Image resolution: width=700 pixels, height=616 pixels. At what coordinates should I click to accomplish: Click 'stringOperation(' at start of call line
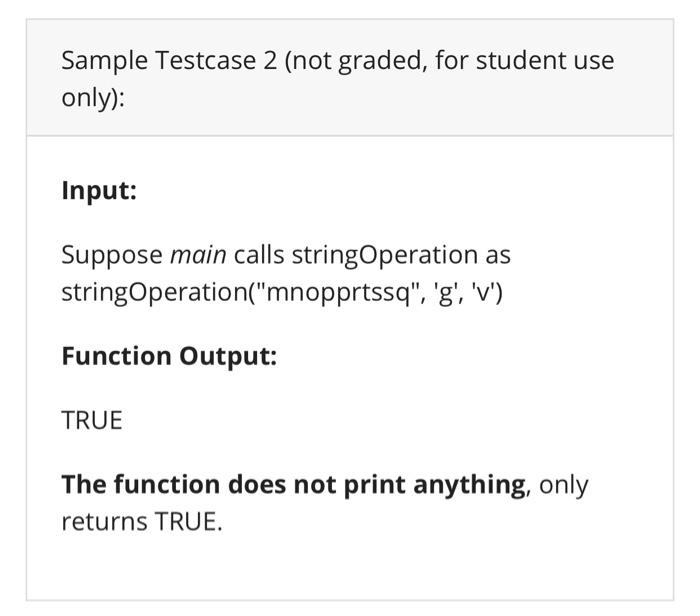coord(158,293)
